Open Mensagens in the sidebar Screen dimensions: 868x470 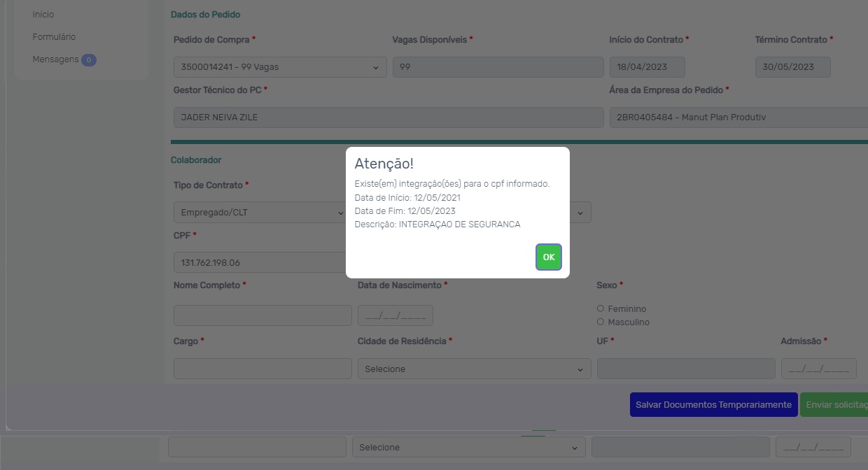click(x=55, y=59)
